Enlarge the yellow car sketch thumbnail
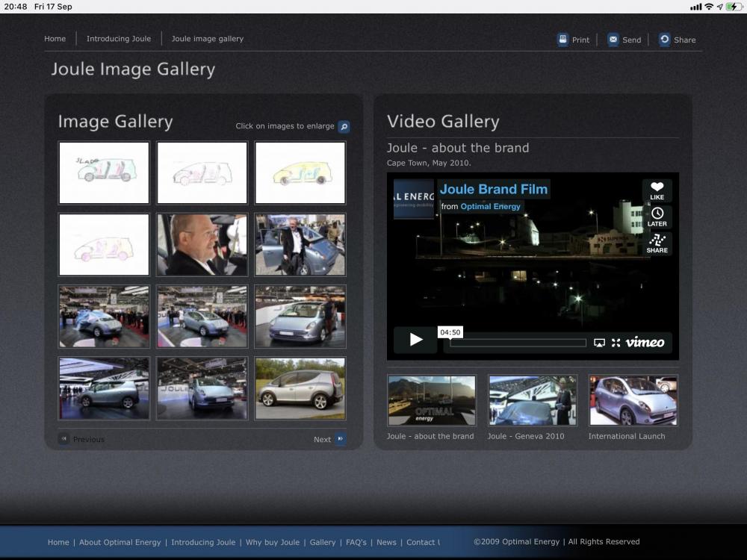 pyautogui.click(x=300, y=173)
